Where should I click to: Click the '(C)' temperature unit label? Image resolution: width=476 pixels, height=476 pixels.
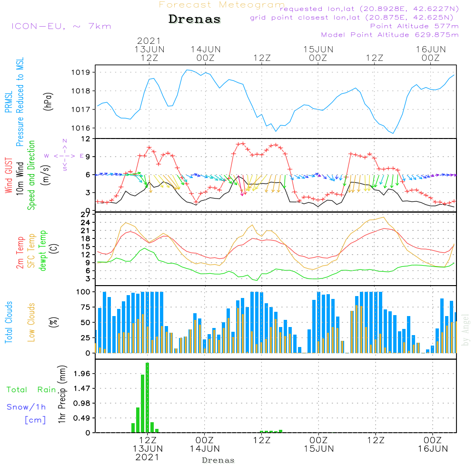pyautogui.click(x=54, y=248)
